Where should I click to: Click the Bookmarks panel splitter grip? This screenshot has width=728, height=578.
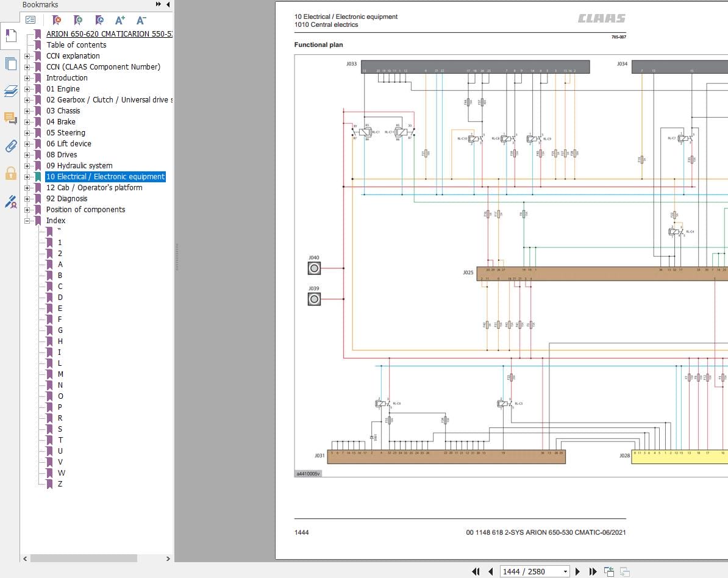pyautogui.click(x=177, y=257)
